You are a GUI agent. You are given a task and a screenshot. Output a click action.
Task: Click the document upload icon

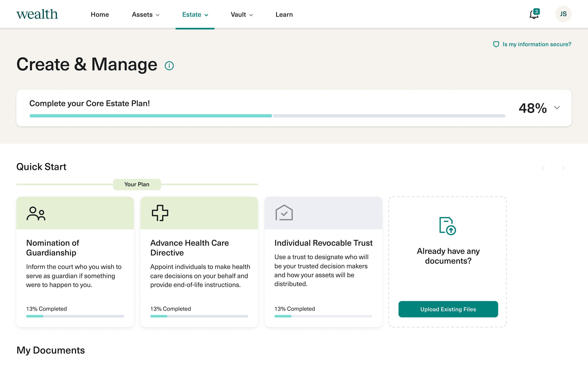click(448, 226)
